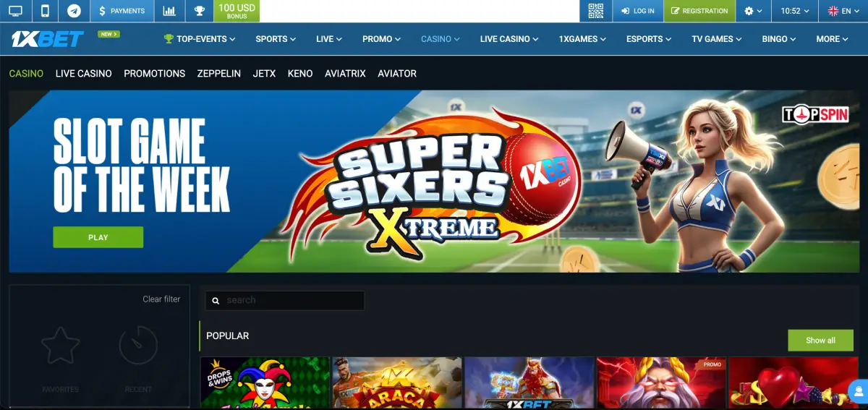The width and height of the screenshot is (868, 410).
Task: Open the Zeus promo game thumbnail
Action: point(661,383)
